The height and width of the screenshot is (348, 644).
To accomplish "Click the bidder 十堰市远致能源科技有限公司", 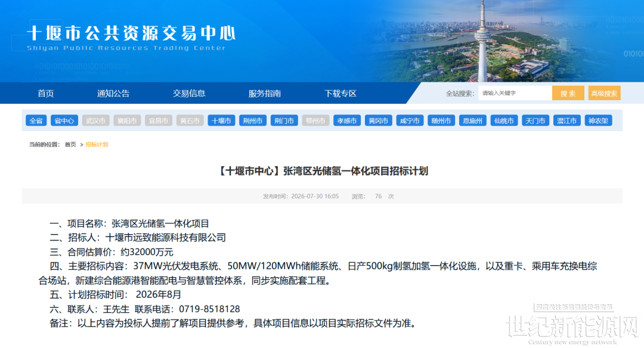I will coord(166,238).
